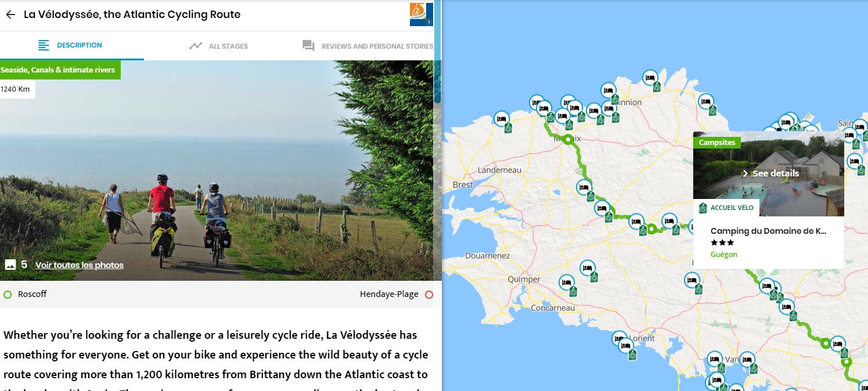Click the three-star rating in popup
Viewport: 868px width, 391px height.
click(722, 243)
